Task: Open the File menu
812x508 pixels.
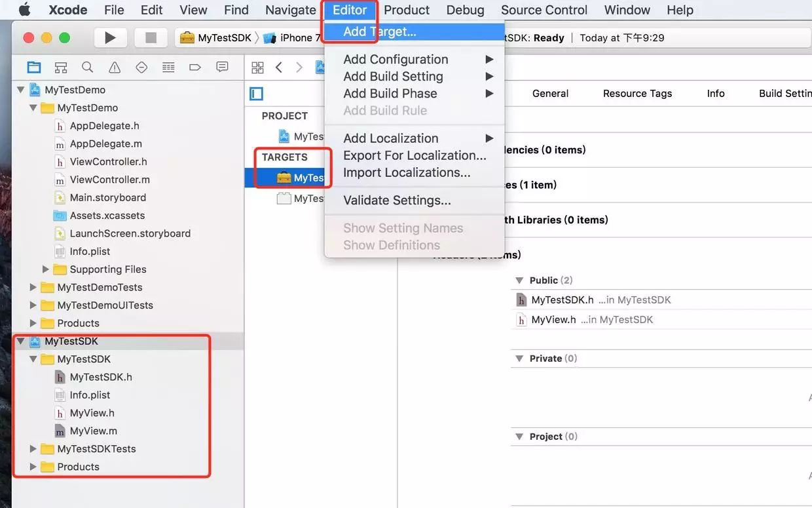Action: click(114, 10)
